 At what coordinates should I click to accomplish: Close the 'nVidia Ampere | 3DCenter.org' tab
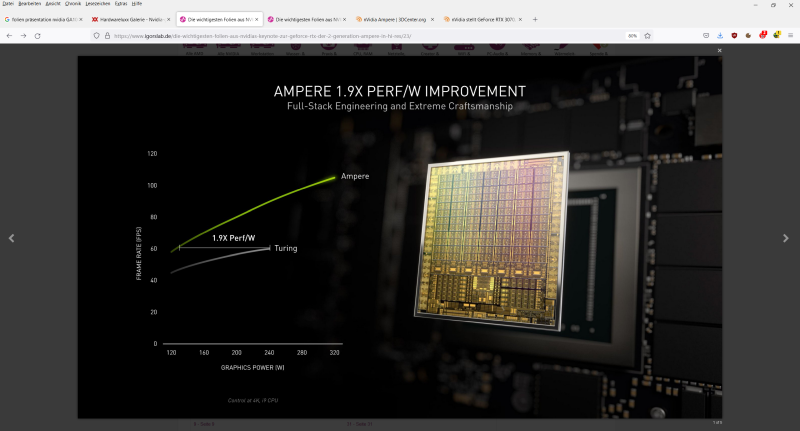point(432,19)
